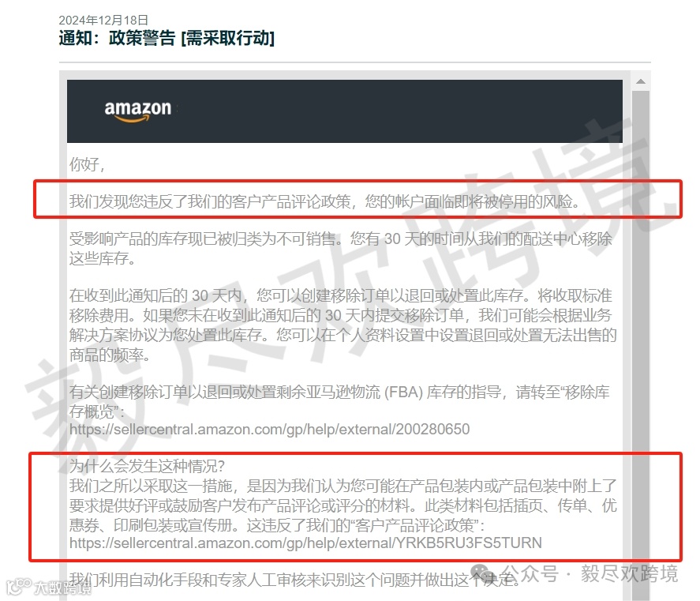Click the 公众号 毅尽欢跨境 watermark text
Screen dimensions: 700x601
coord(590,573)
